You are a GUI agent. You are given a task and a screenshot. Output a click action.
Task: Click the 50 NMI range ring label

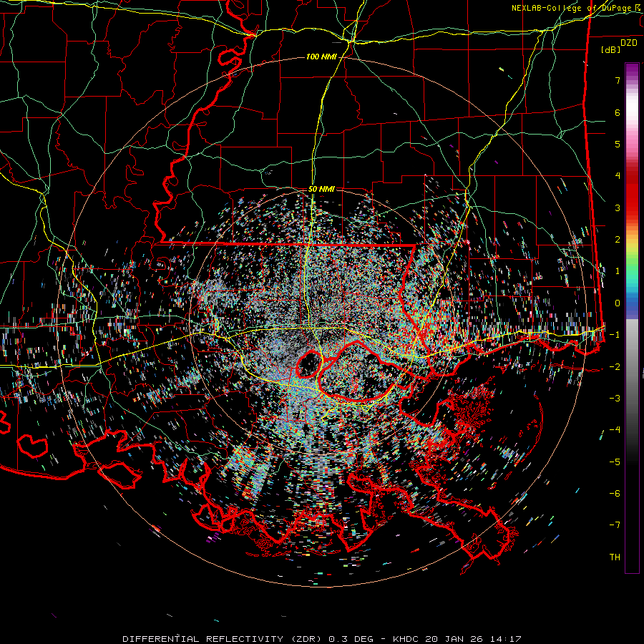click(321, 189)
